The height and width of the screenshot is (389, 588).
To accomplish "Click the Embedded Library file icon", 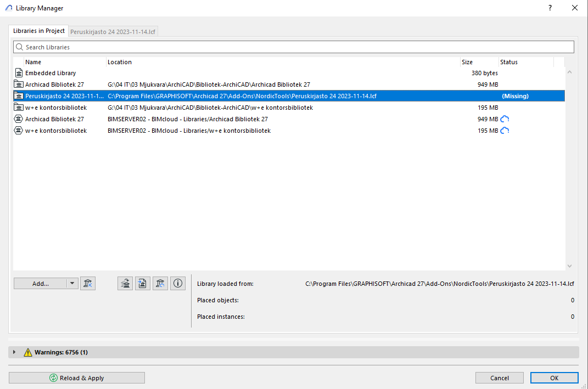I will pyautogui.click(x=19, y=73).
